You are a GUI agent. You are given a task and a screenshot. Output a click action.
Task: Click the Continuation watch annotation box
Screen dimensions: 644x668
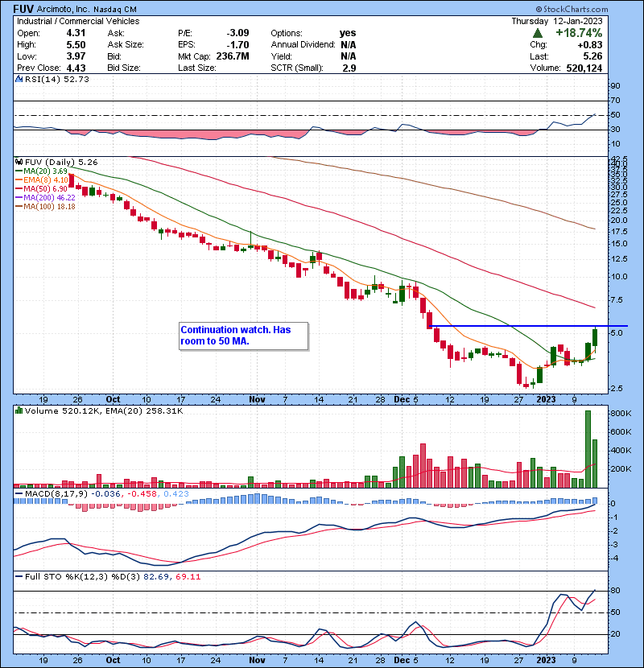click(x=243, y=336)
